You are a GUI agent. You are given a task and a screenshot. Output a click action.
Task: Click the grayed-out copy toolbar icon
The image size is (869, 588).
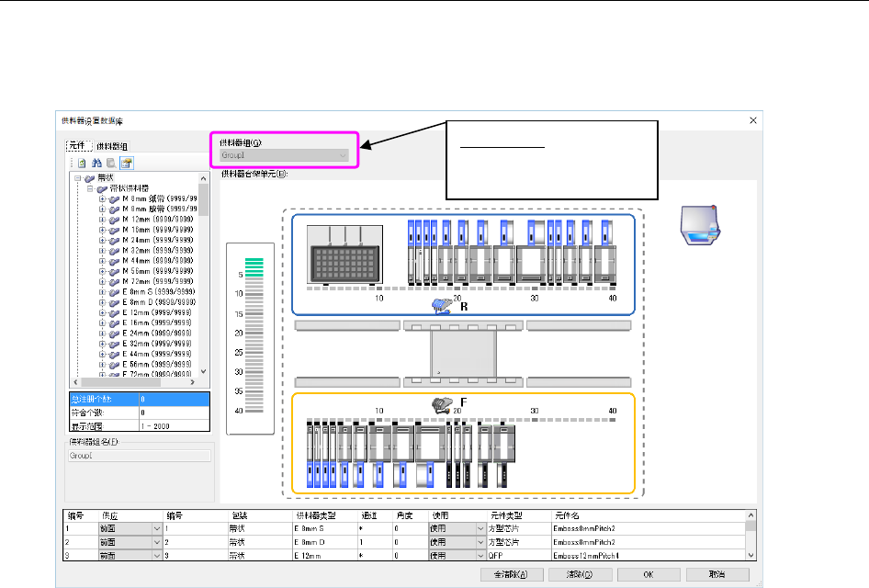109,163
